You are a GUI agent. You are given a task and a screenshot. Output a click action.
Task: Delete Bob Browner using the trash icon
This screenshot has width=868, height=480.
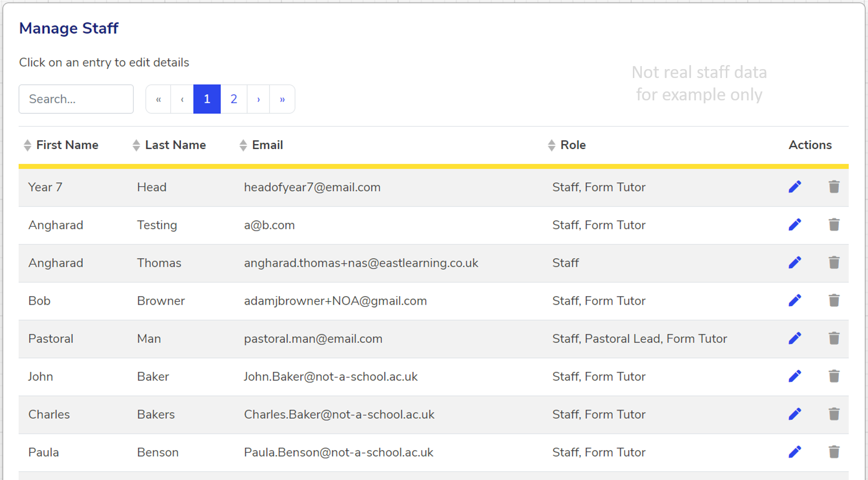[x=834, y=300]
